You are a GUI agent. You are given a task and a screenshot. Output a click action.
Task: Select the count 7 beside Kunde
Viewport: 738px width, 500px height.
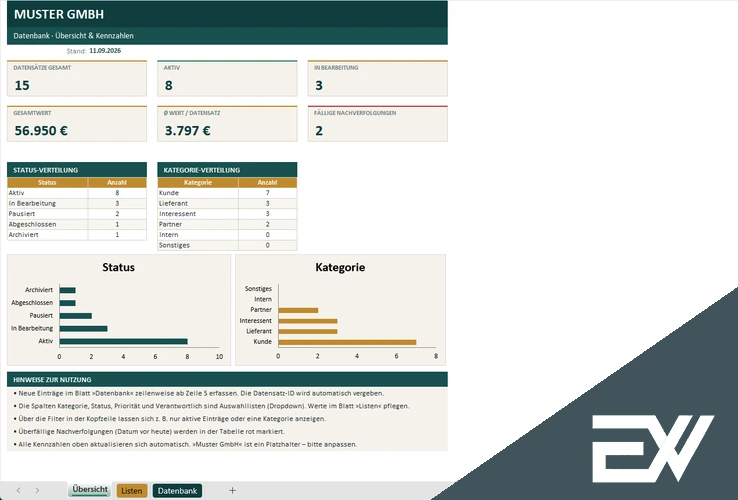[267, 193]
